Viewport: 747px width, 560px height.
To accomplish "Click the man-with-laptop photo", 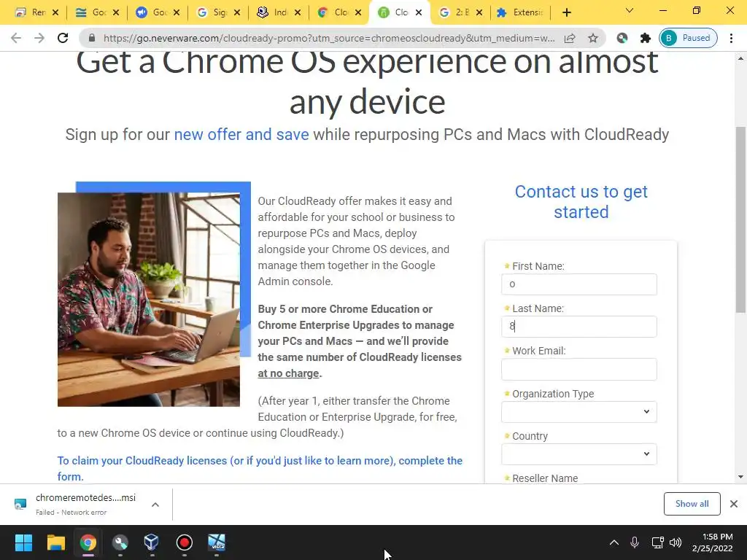I will pos(149,300).
